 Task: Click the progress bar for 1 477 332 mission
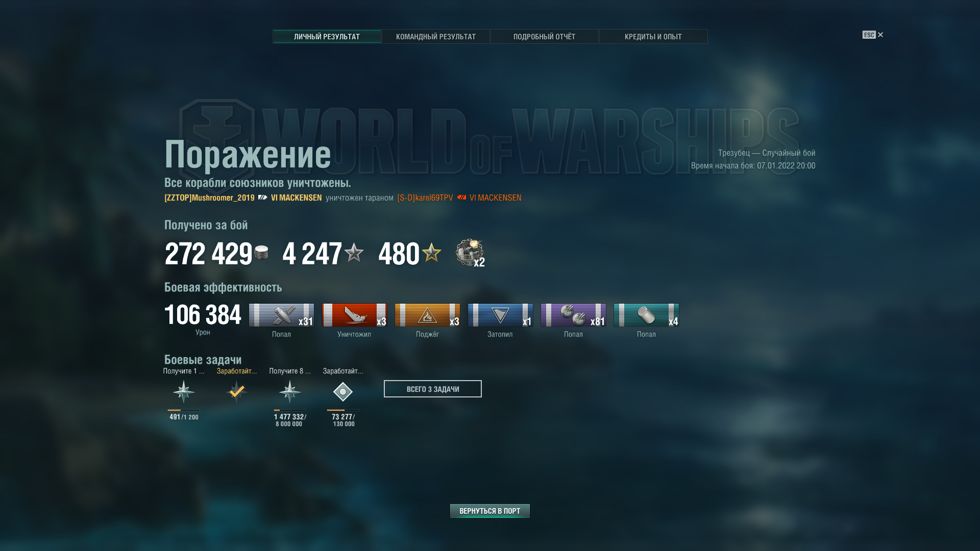click(x=290, y=410)
